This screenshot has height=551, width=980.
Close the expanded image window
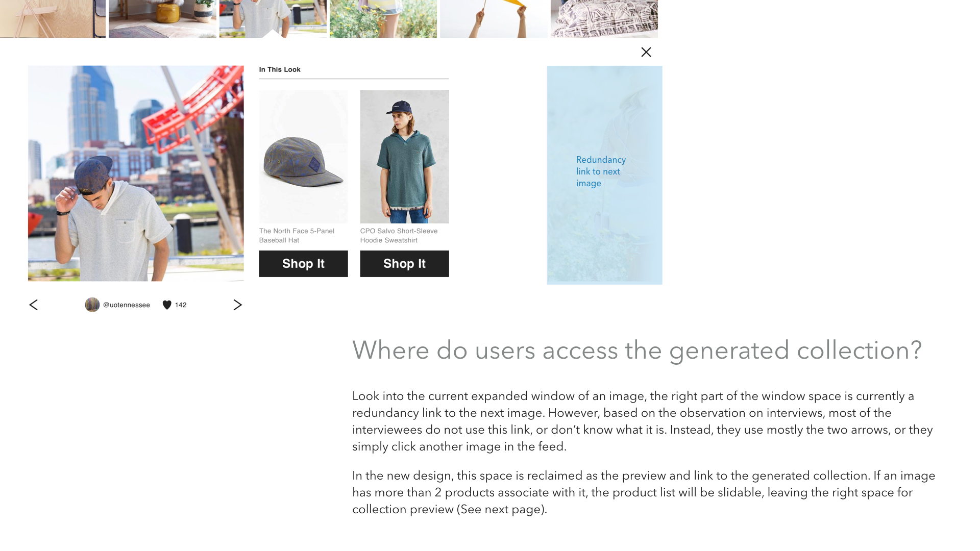(x=646, y=52)
